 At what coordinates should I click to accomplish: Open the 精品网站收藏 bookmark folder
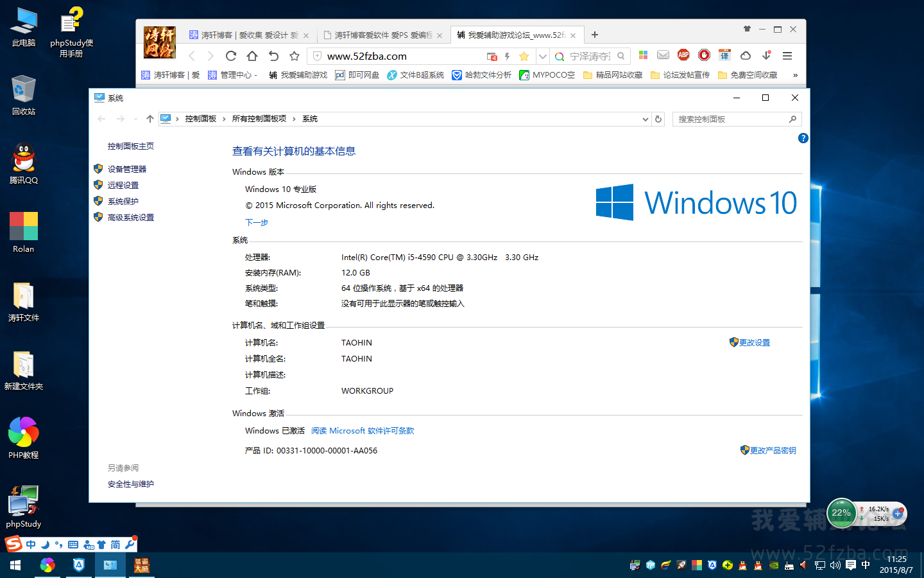pos(613,75)
